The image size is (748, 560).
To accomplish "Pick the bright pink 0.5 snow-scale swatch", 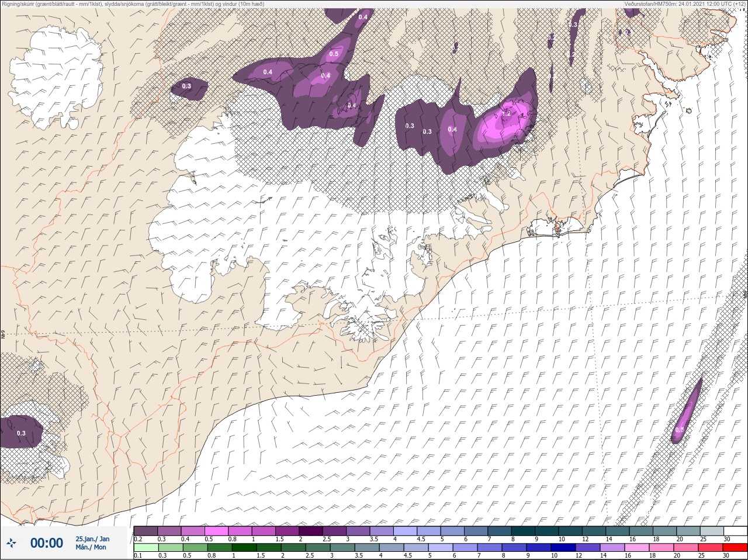I will 216,531.
